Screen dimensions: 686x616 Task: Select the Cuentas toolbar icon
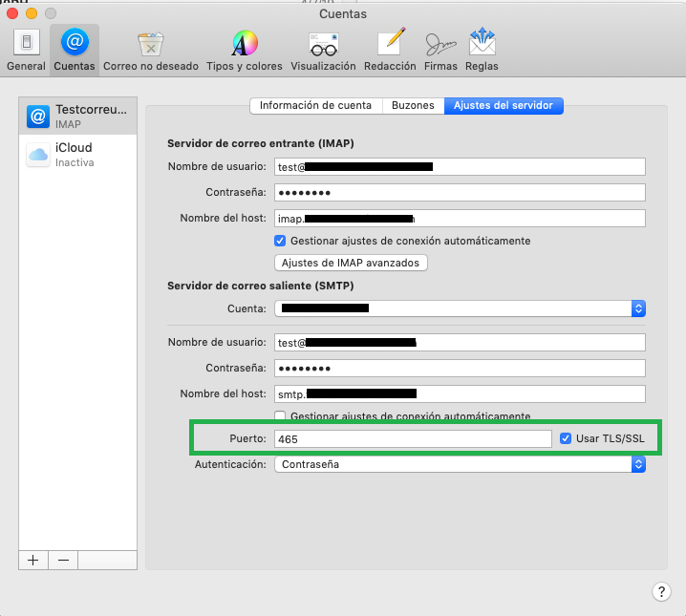[x=74, y=50]
